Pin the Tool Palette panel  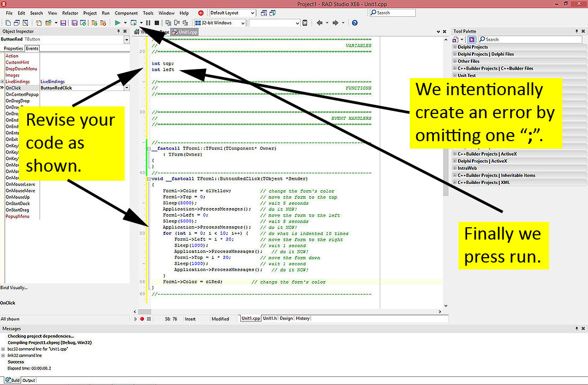coord(577,32)
